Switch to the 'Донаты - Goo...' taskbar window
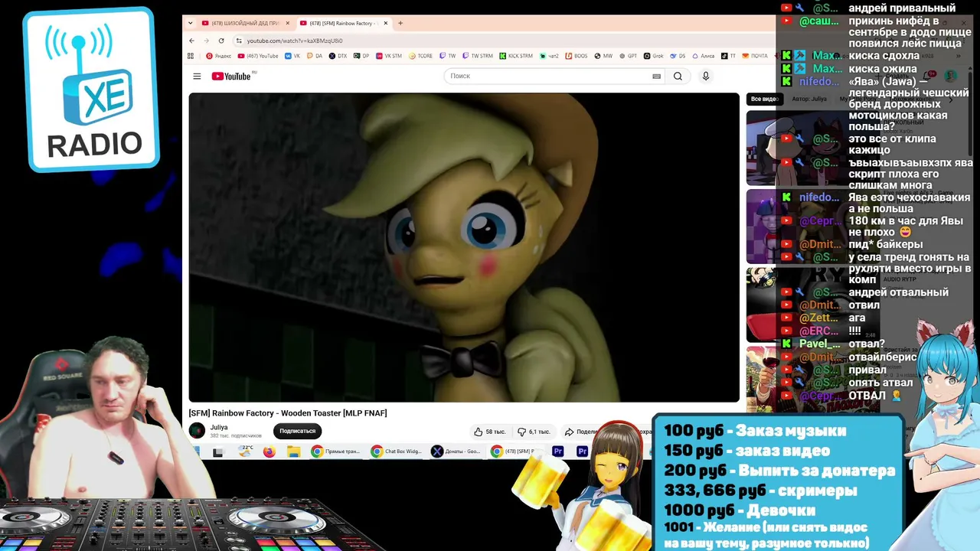980x551 pixels. point(456,452)
